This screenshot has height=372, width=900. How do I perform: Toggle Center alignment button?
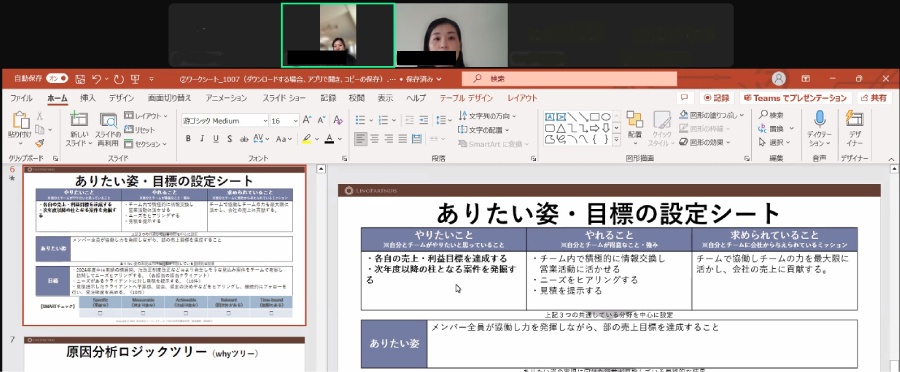coord(375,138)
